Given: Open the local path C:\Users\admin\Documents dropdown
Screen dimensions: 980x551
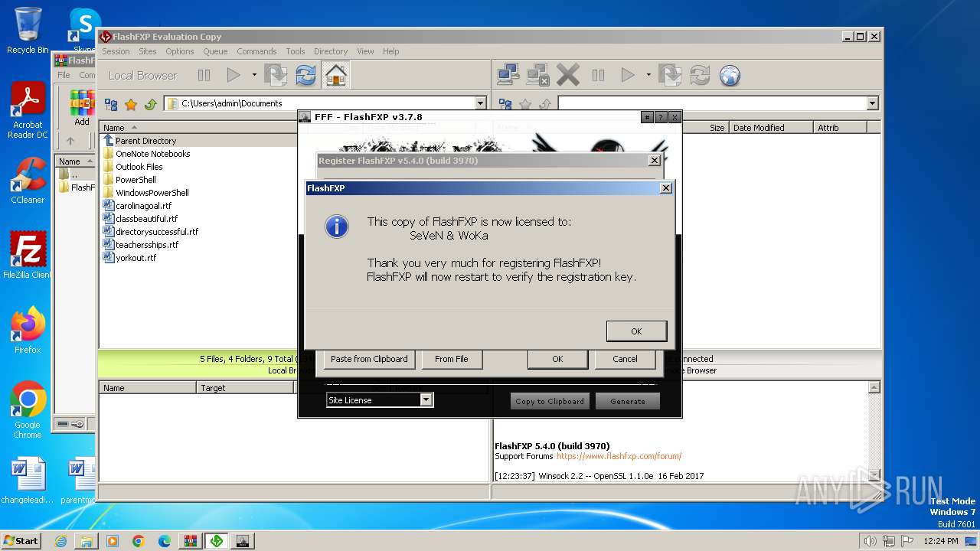Looking at the screenshot, I should pos(481,103).
